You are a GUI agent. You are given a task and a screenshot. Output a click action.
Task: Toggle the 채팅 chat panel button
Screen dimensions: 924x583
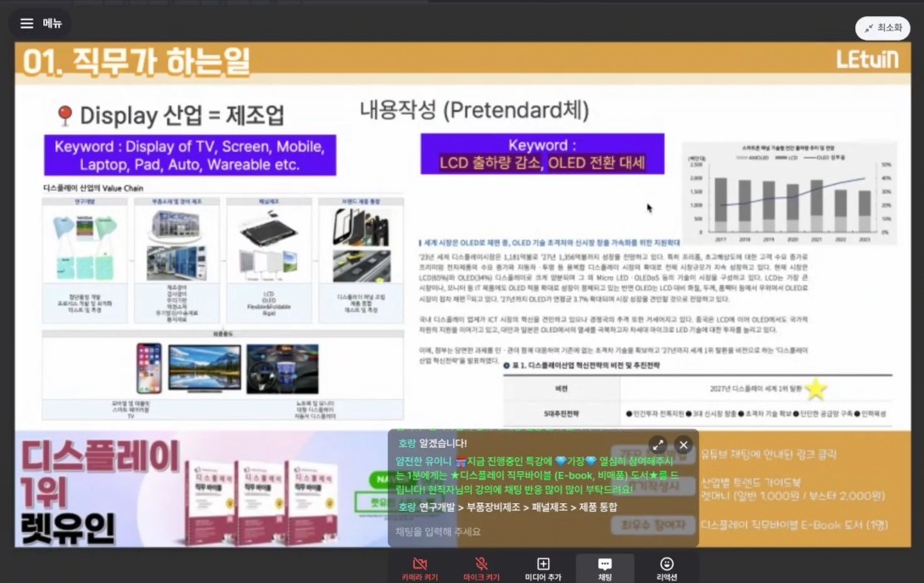605,569
